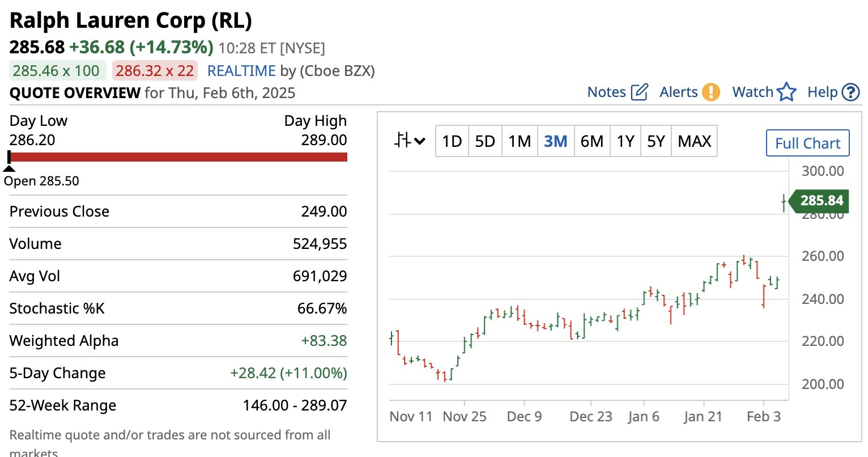Click the Feb 3 date axis label
This screenshot has width=868, height=457.
(x=764, y=417)
